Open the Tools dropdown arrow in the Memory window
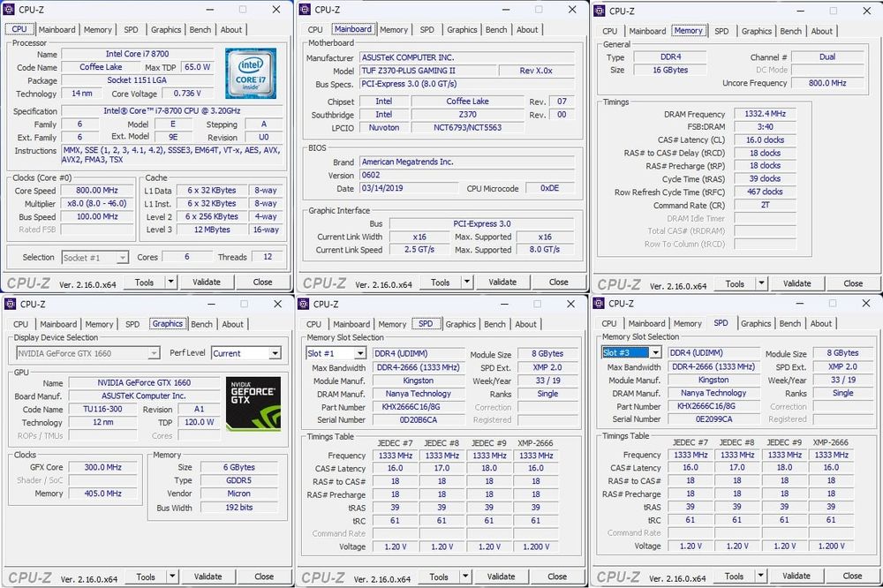The image size is (883, 588). (761, 283)
